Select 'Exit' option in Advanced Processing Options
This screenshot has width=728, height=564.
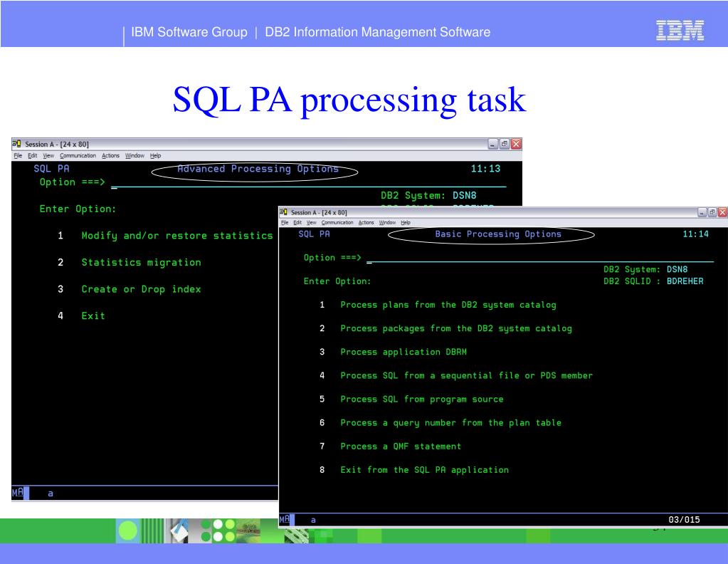pos(93,316)
